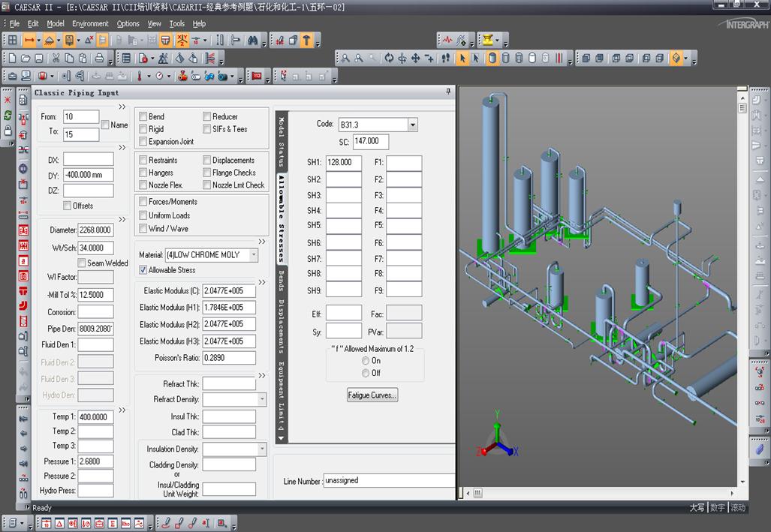Open the Model Status side tab

[x=282, y=142]
